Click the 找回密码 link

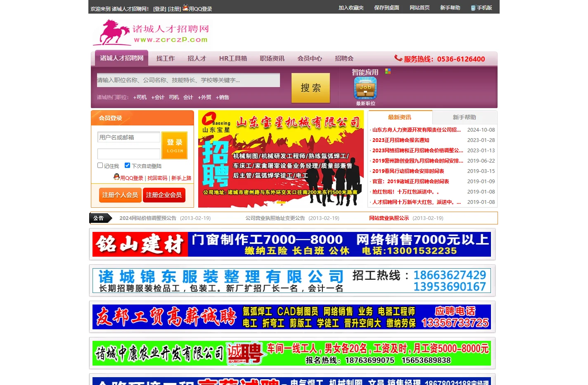click(157, 178)
